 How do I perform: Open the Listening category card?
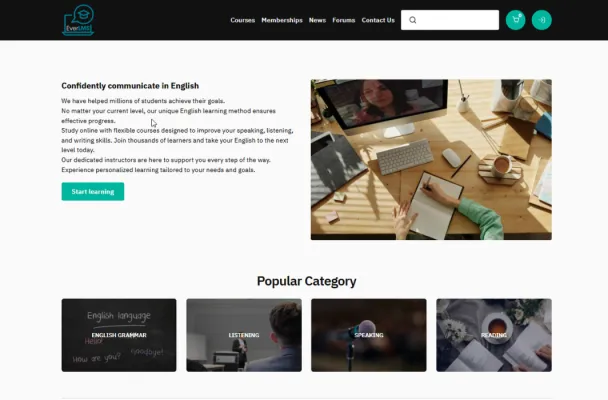[x=244, y=335]
